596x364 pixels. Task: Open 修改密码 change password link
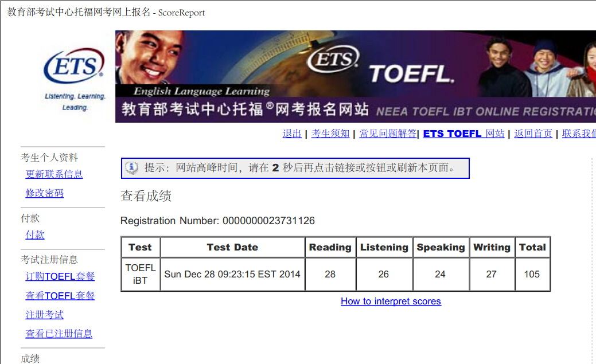coord(45,193)
